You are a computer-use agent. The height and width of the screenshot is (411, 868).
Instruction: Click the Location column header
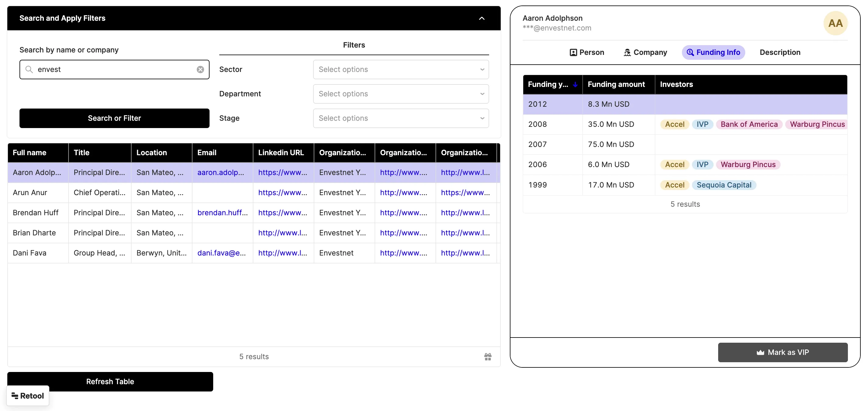[x=161, y=152]
